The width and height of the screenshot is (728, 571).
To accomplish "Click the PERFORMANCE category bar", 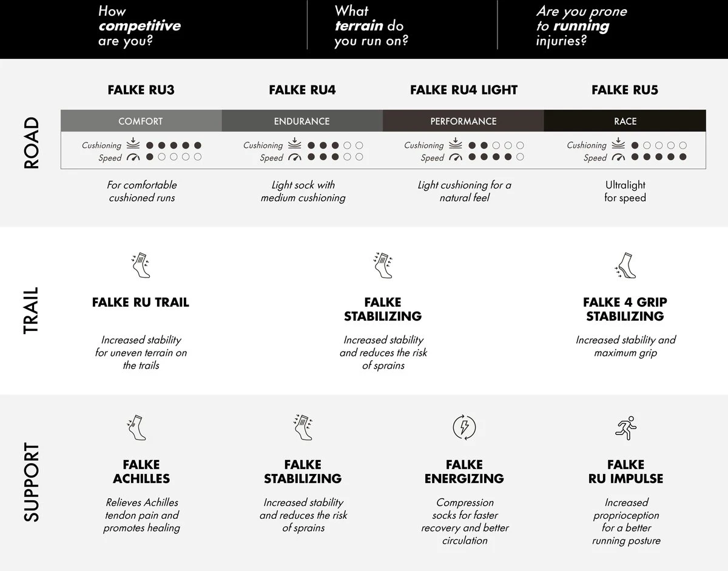I will click(x=463, y=121).
